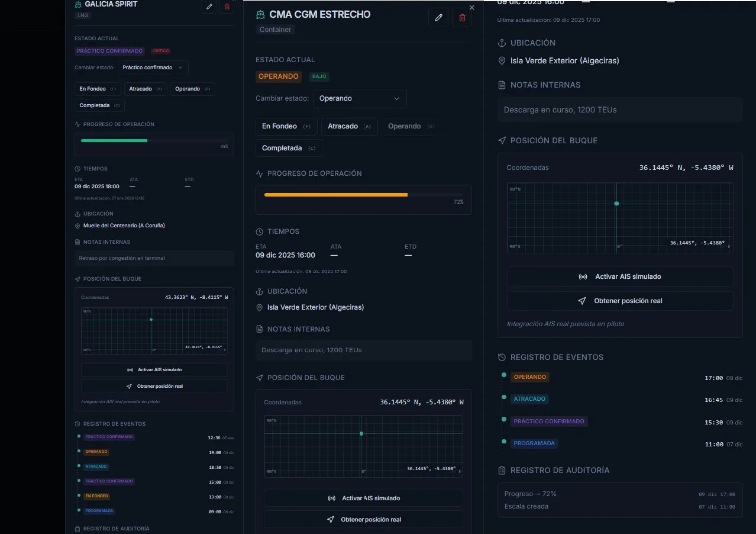Open the Operando status dropdown in middle panel
This screenshot has height=534, width=756.
click(360, 98)
